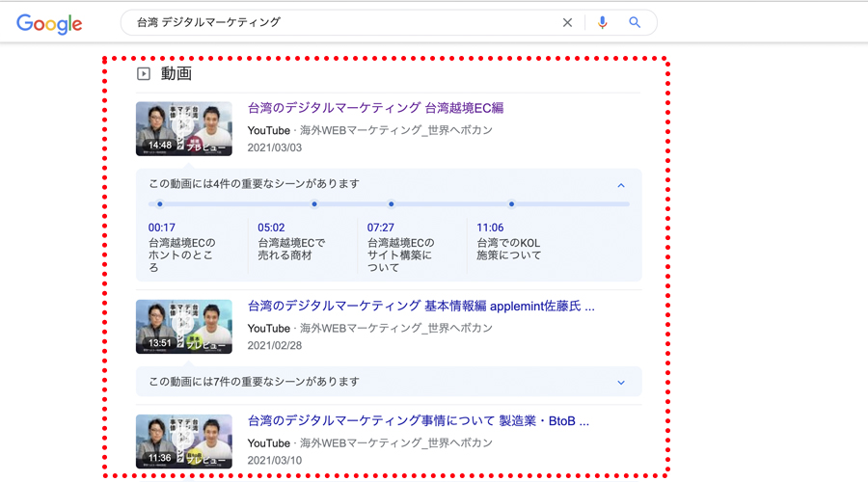Jump to the 05:02 key moment timestamp

[x=271, y=228]
